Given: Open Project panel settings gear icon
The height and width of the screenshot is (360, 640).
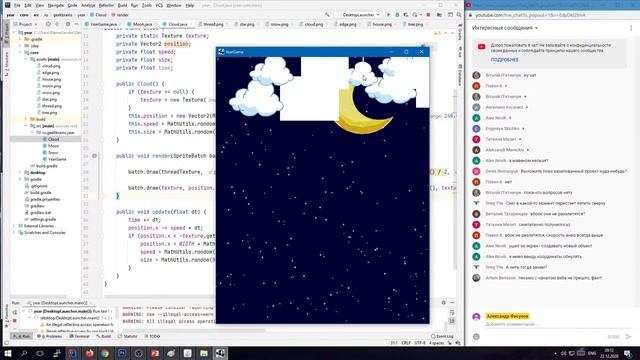Looking at the screenshot, I should (68, 24).
